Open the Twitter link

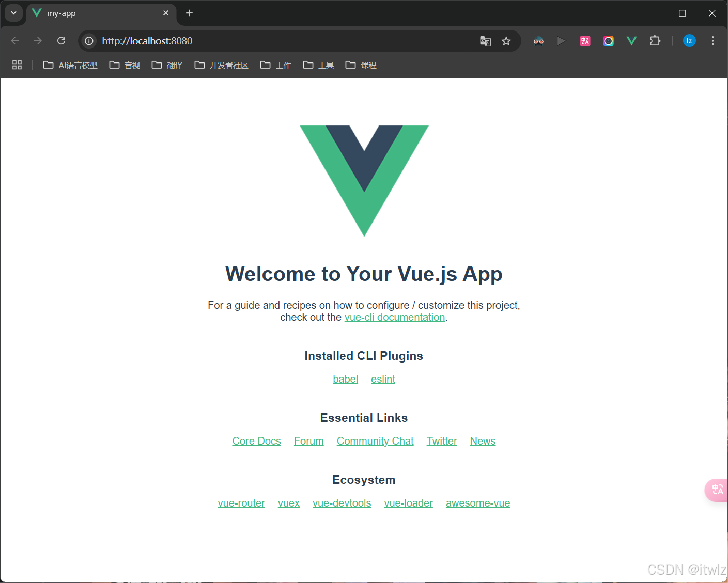click(x=442, y=441)
